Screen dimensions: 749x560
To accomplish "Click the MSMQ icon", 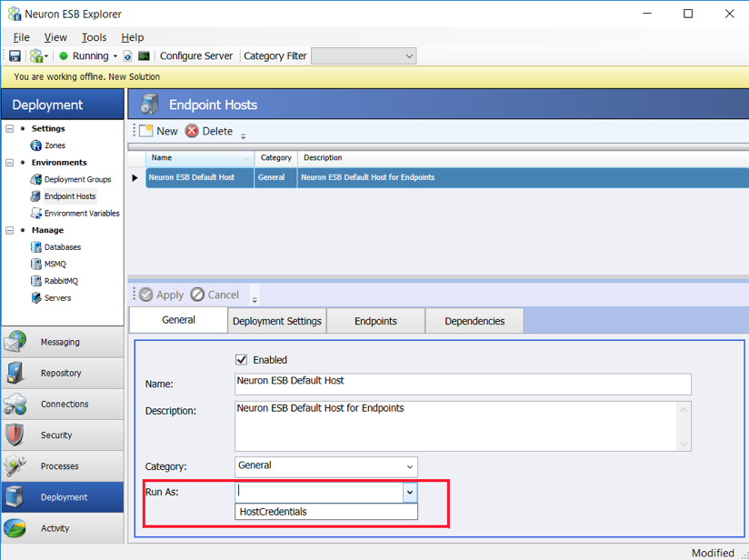I will point(35,264).
